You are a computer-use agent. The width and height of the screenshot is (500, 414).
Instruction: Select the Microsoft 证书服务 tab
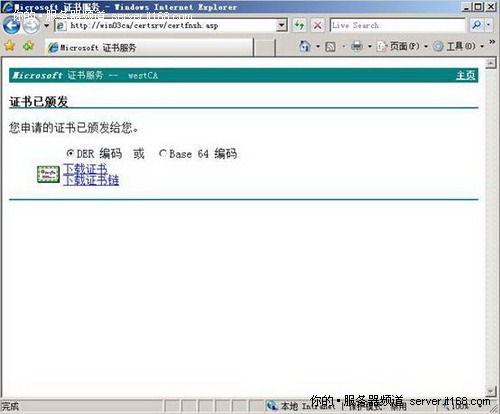click(x=149, y=48)
